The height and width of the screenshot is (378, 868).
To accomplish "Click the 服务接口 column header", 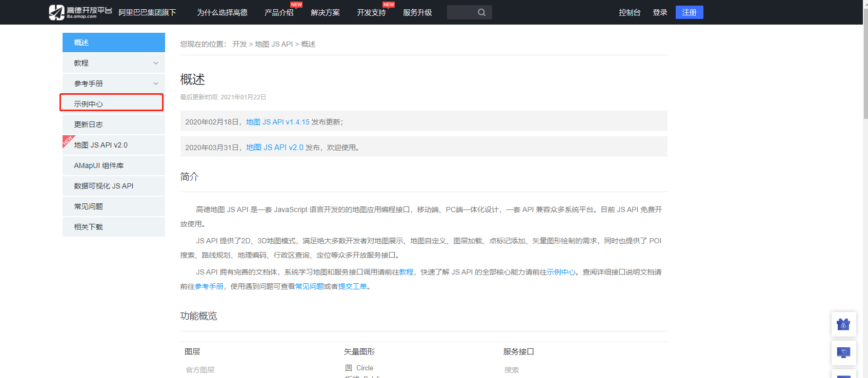I will [519, 351].
